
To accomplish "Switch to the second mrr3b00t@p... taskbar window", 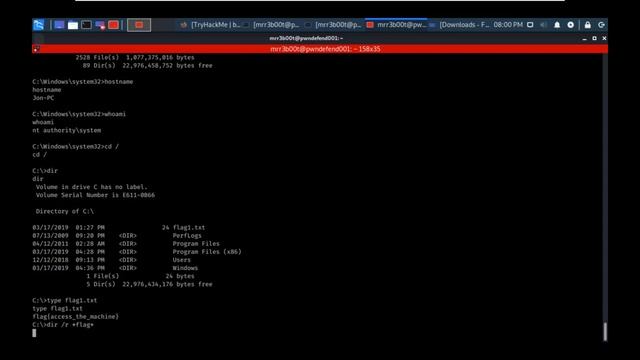I will (272, 25).
